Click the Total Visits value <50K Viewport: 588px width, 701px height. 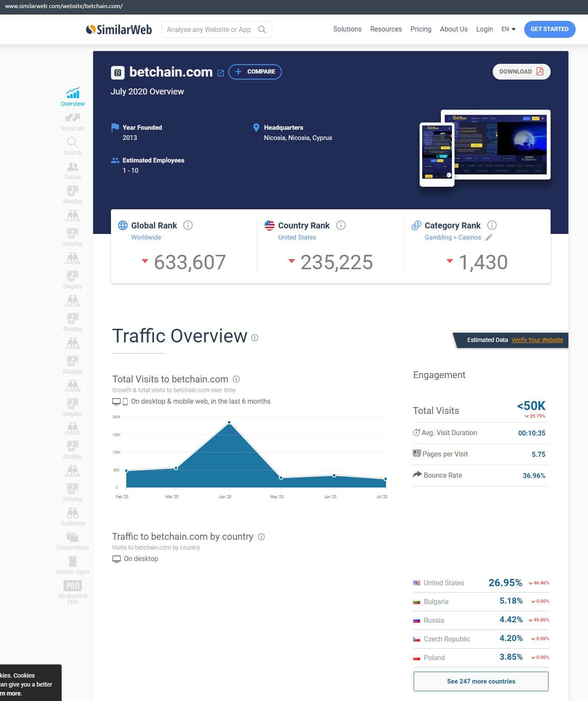[x=531, y=406]
